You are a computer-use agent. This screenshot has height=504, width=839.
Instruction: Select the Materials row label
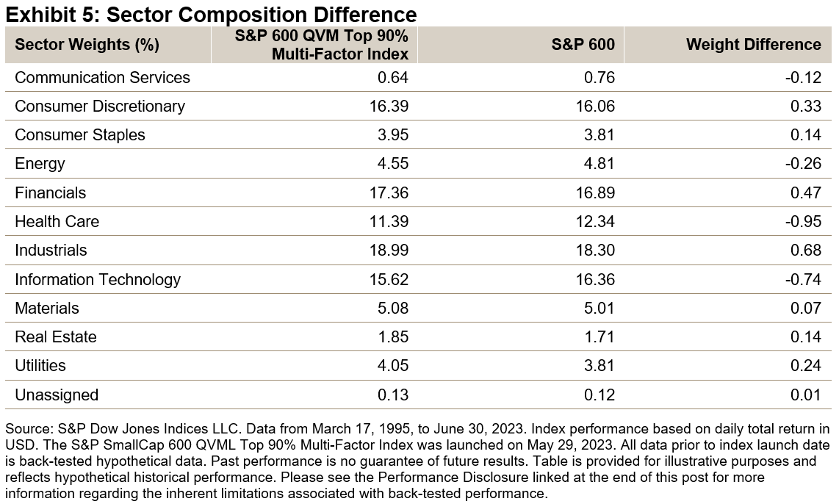pyautogui.click(x=47, y=309)
